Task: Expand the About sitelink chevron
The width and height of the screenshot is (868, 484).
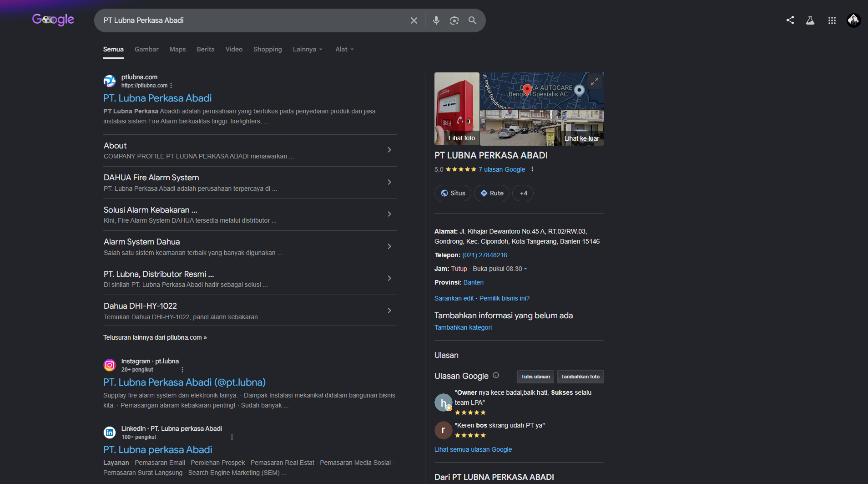Action: point(389,150)
